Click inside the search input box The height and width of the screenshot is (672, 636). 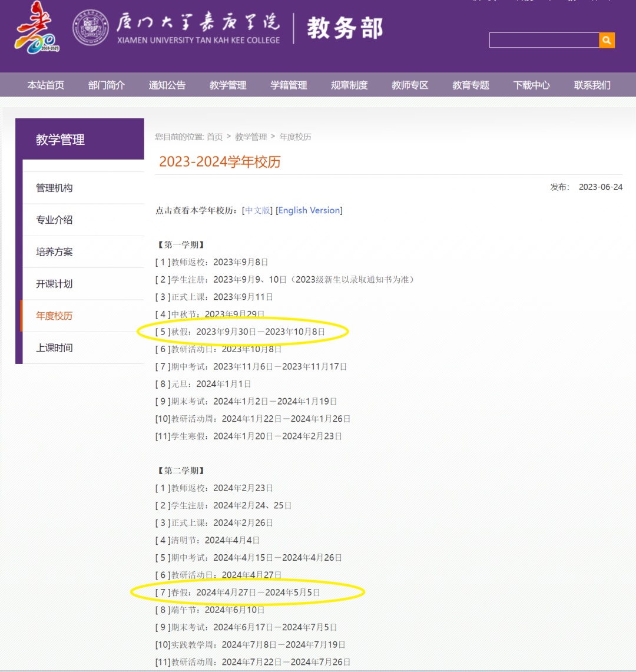coord(542,40)
